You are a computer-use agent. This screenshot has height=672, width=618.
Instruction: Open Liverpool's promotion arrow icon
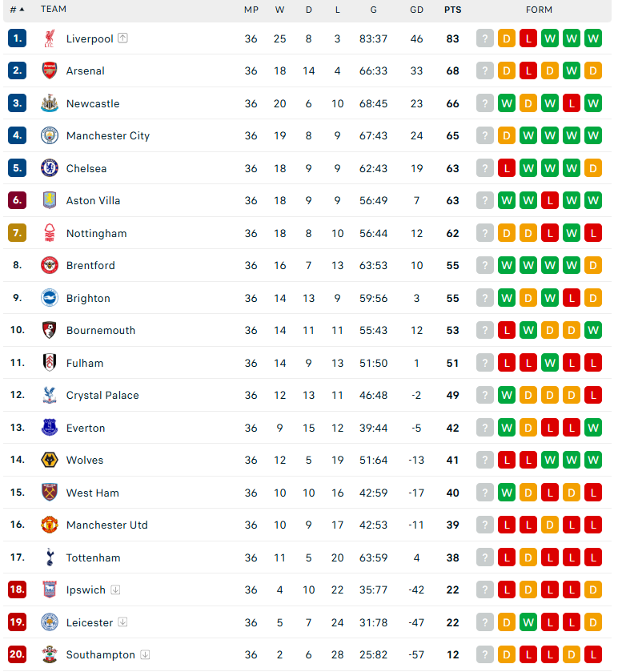[x=122, y=38]
